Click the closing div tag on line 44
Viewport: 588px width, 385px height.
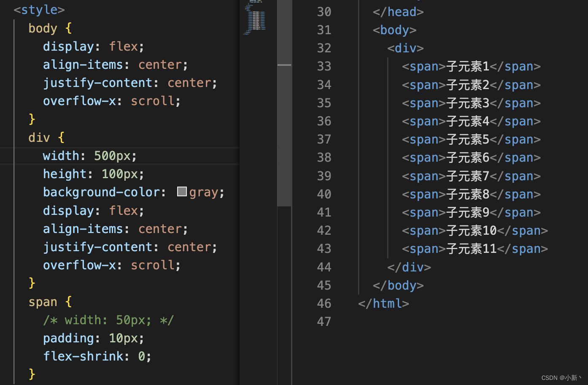tap(409, 267)
